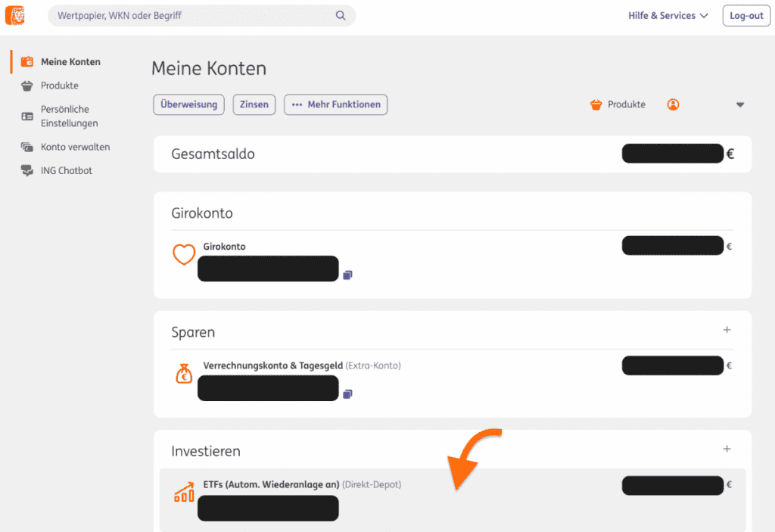Open ETFs (Autom. Wiederanlage an) depot
This screenshot has height=532, width=775.
(x=272, y=484)
